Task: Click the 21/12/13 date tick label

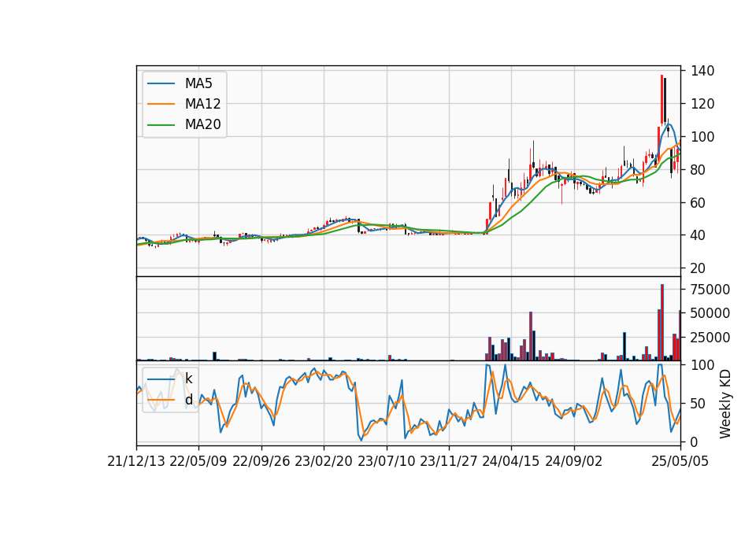Action: pos(136,461)
